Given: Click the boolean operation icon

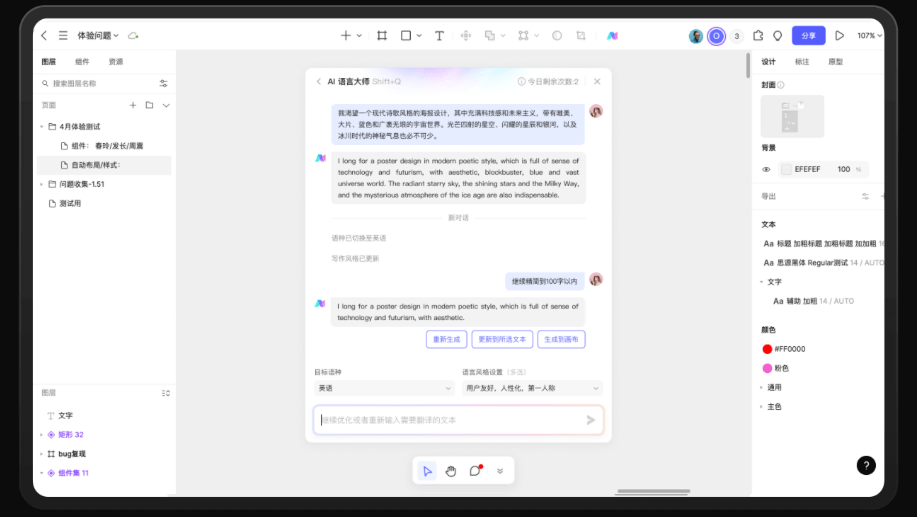Looking at the screenshot, I should [x=489, y=36].
